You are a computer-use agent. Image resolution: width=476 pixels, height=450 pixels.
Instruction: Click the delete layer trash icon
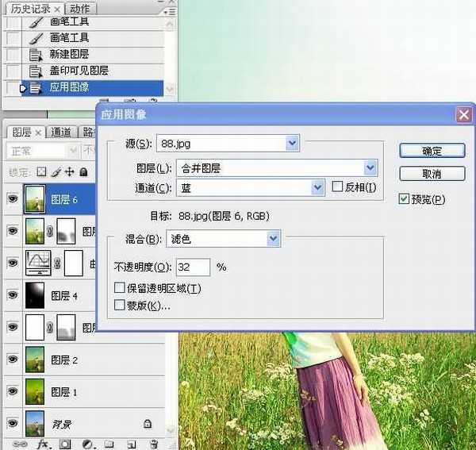click(x=154, y=444)
